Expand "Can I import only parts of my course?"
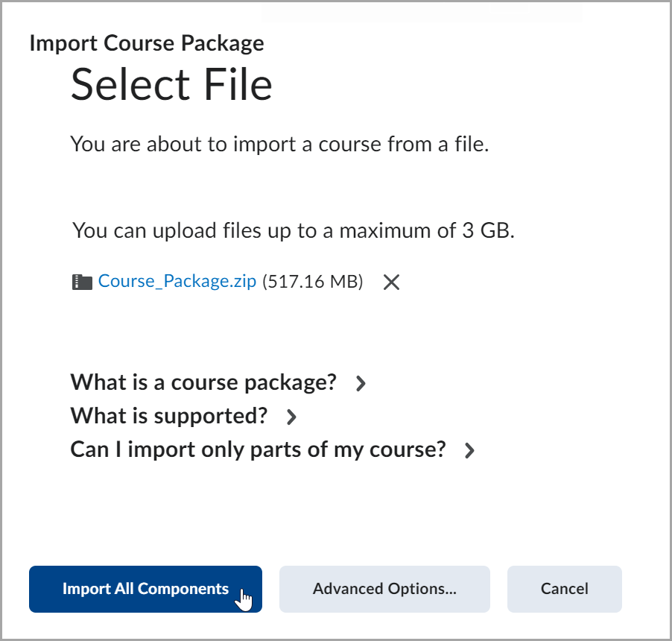 click(x=258, y=449)
